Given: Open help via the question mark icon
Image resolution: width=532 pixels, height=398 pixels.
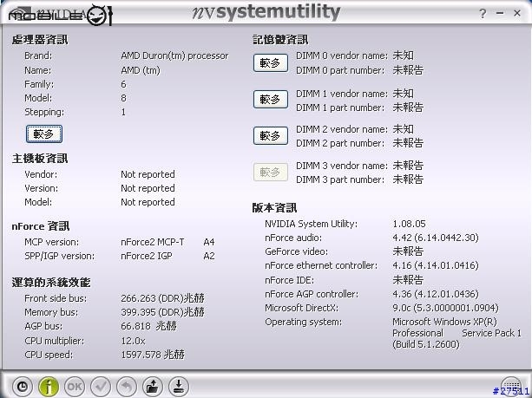Looking at the screenshot, I should (x=483, y=14).
